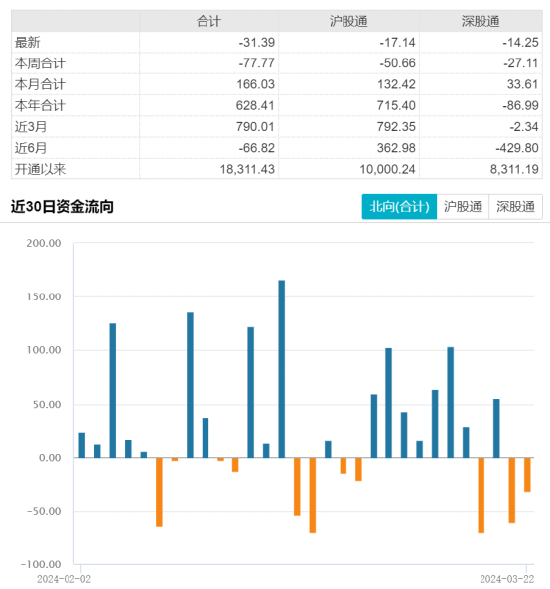
Task: Click the value -27.11
Action: pyautogui.click(x=521, y=63)
